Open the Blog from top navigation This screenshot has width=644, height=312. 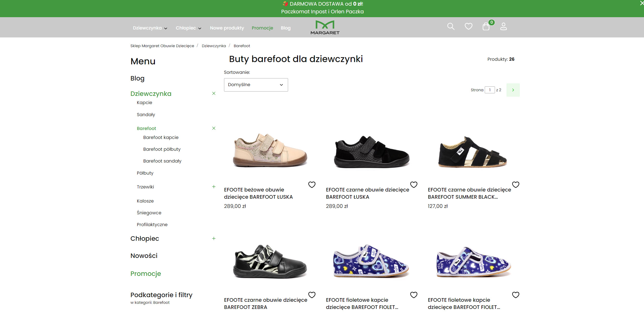[x=286, y=28]
